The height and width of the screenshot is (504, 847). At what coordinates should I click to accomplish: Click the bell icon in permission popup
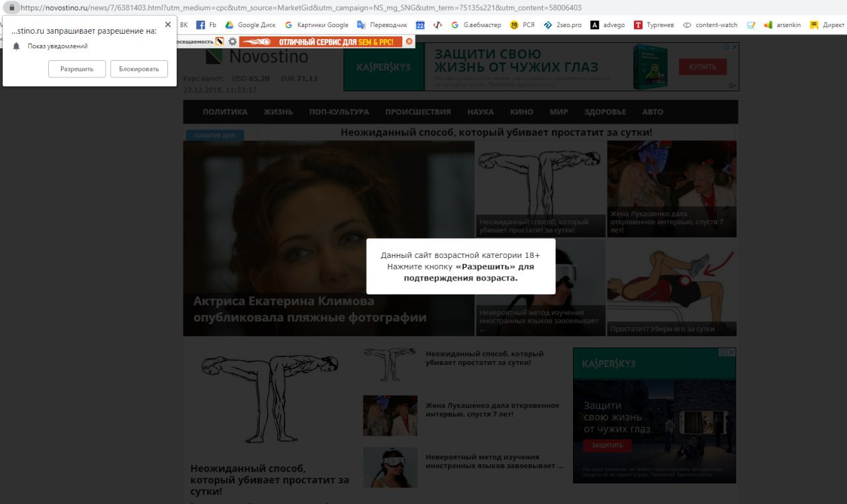coord(17,46)
